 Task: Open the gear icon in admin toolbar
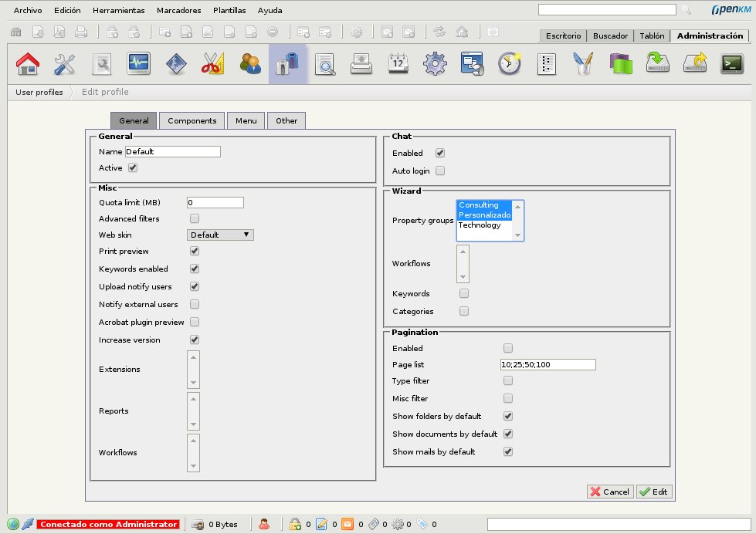[435, 64]
